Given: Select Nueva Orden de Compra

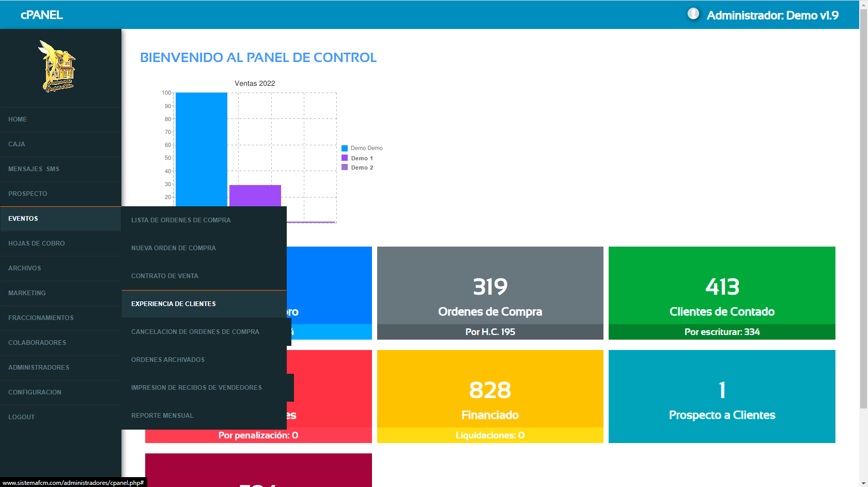Looking at the screenshot, I should 174,248.
